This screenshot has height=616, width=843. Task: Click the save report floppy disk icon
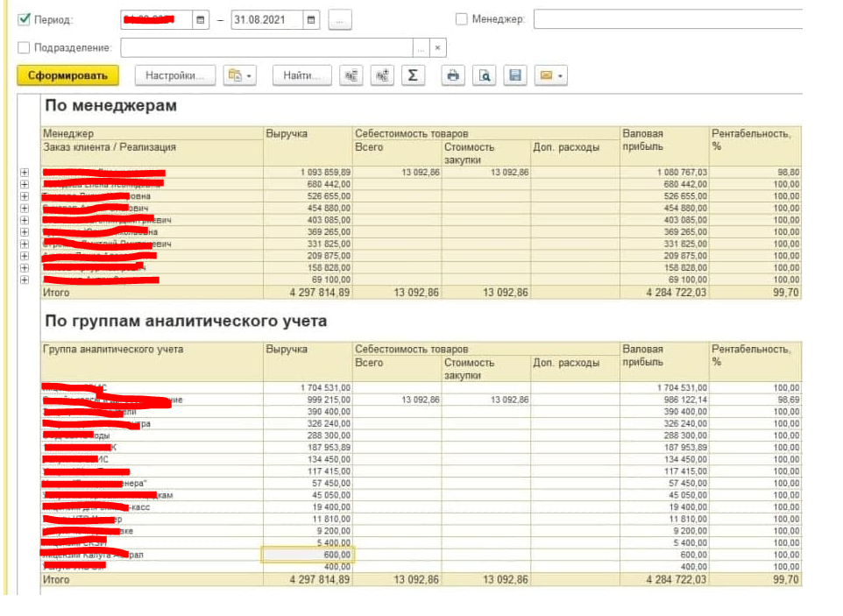tap(515, 76)
